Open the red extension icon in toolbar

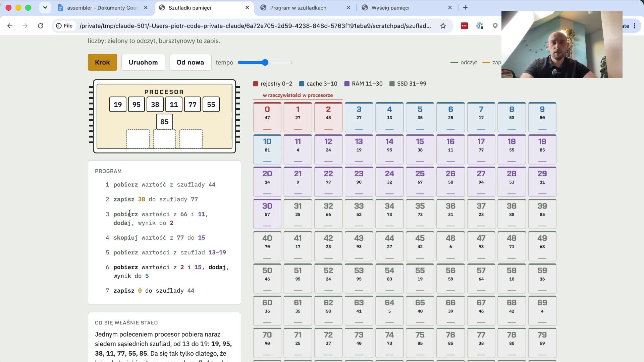tap(465, 26)
